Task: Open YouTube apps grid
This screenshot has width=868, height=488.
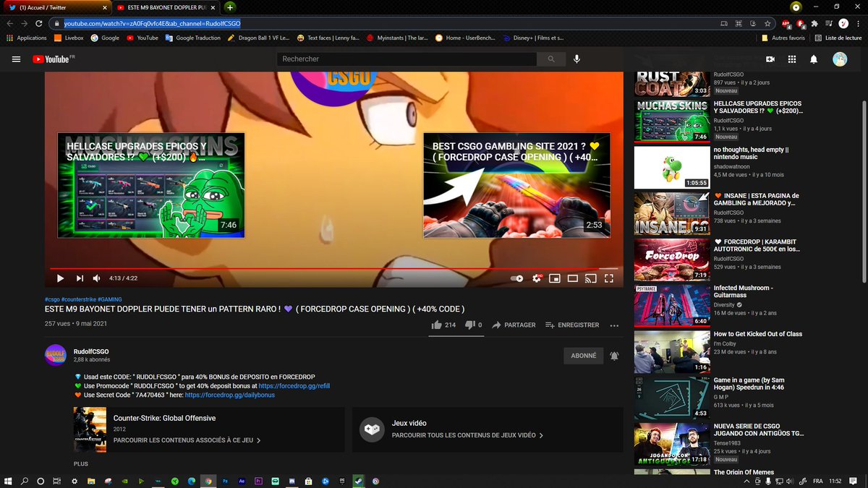Action: pyautogui.click(x=792, y=59)
